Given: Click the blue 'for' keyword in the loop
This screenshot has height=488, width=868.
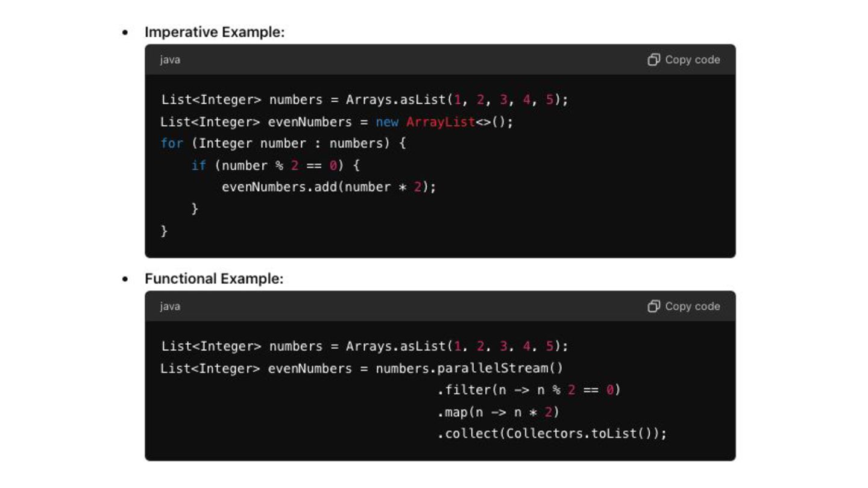Looking at the screenshot, I should pyautogui.click(x=171, y=143).
